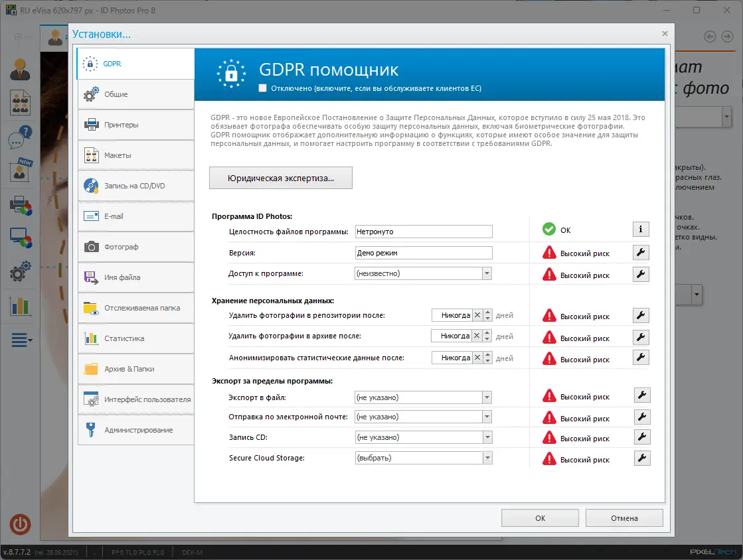Click the info button for file integrity
Image resolution: width=743 pixels, height=560 pixels.
641,230
